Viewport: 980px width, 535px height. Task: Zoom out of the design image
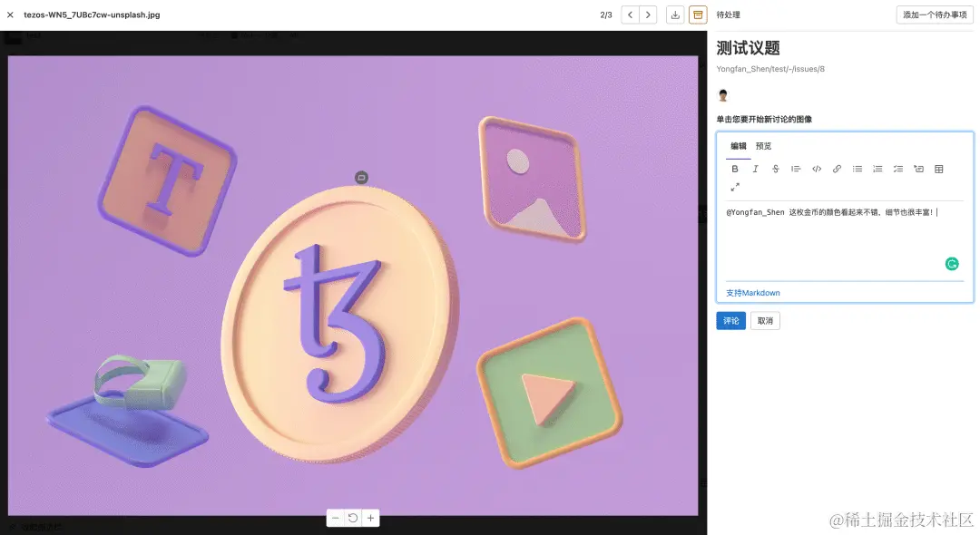click(336, 518)
